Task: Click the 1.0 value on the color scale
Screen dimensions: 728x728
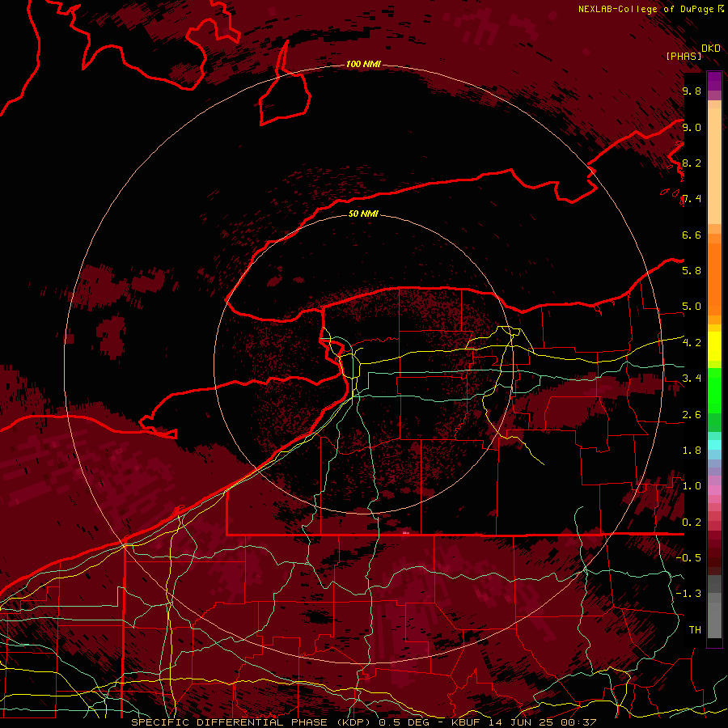Action: [x=692, y=486]
